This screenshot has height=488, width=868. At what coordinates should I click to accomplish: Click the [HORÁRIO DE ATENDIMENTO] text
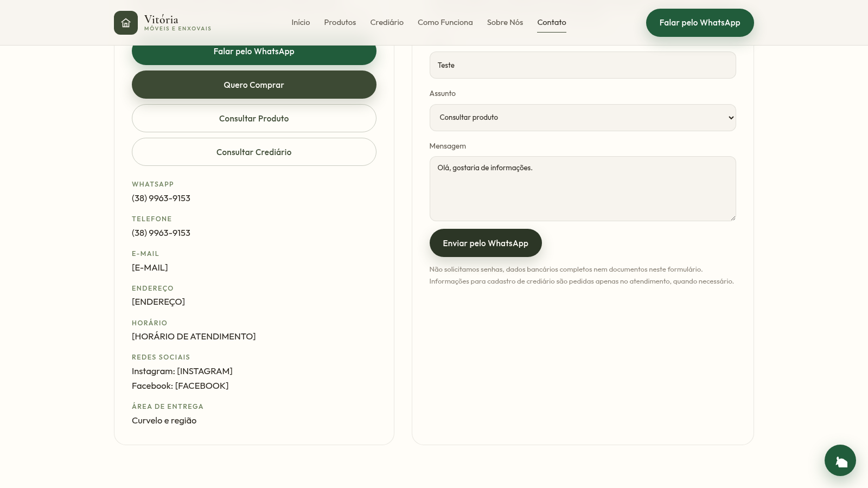coord(194,336)
